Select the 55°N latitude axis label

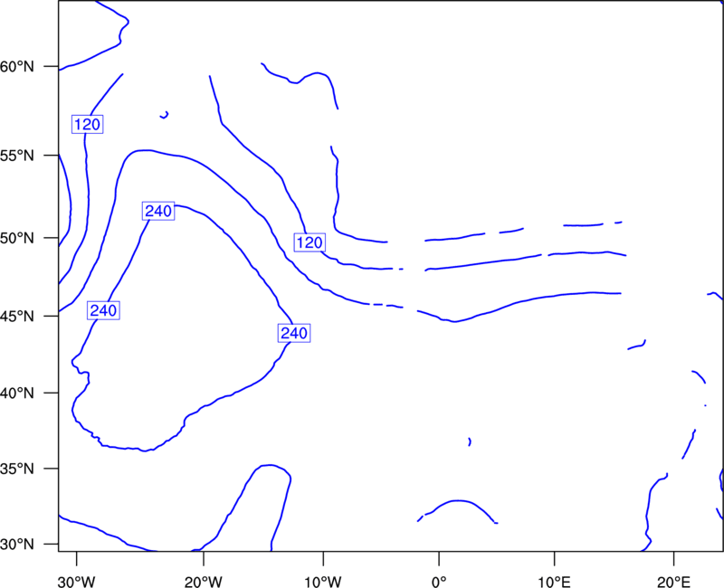pos(17,156)
